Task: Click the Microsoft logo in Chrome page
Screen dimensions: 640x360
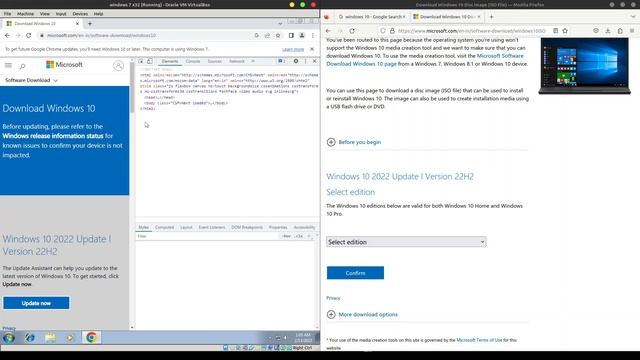Action: [x=64, y=65]
